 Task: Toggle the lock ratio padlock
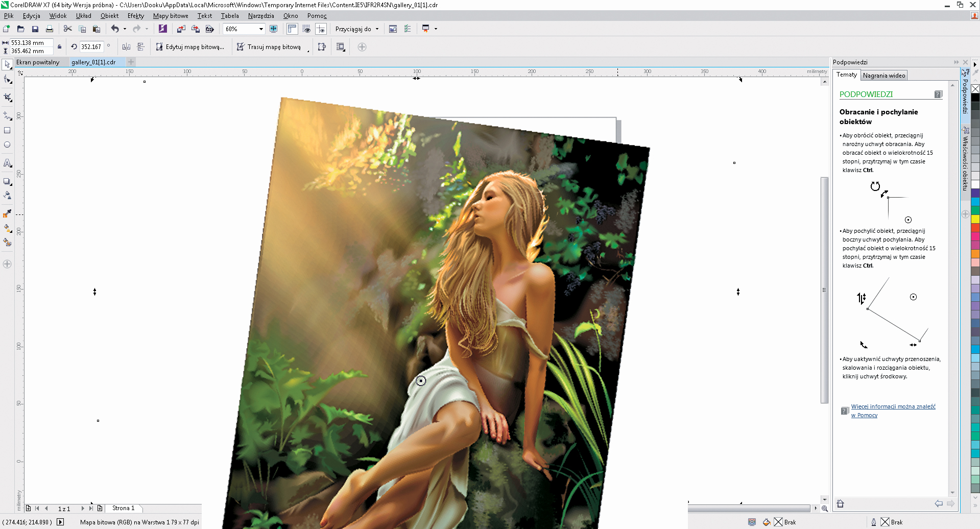[x=59, y=47]
